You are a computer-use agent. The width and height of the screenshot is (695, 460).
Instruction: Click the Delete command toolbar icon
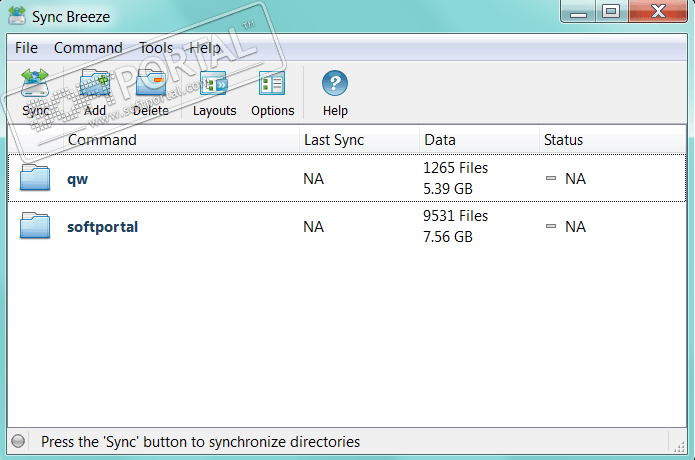pyautogui.click(x=151, y=83)
